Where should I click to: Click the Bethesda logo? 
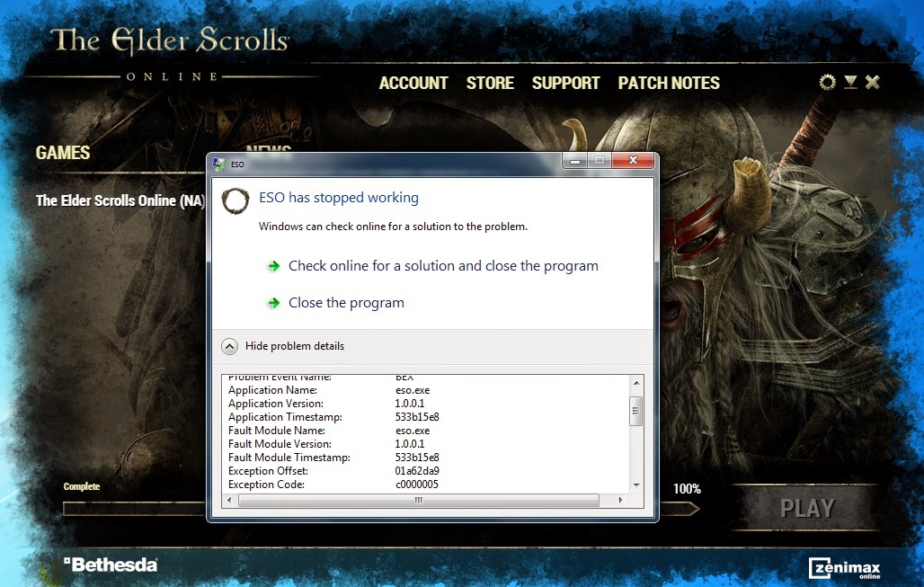111,565
